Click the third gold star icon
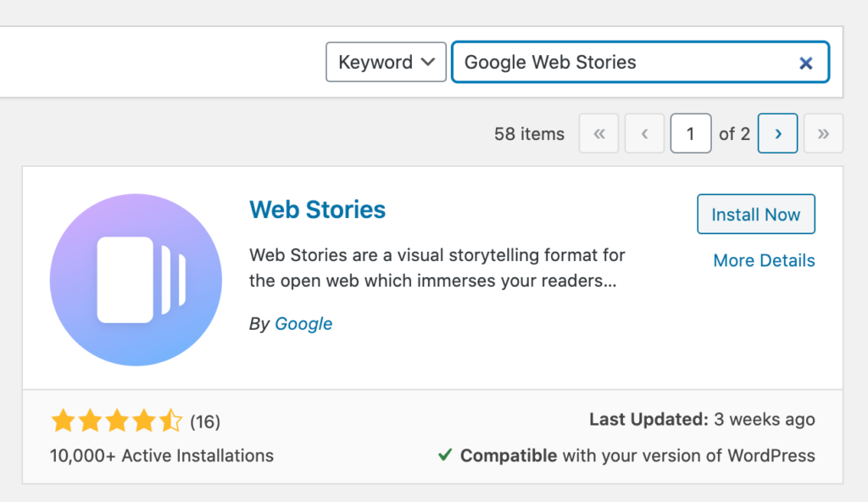Image resolution: width=868 pixels, height=502 pixels. tap(118, 420)
